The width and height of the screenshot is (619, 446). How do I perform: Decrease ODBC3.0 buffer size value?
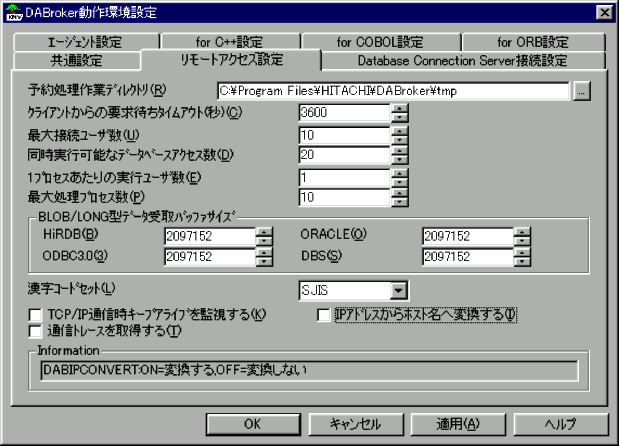point(264,261)
